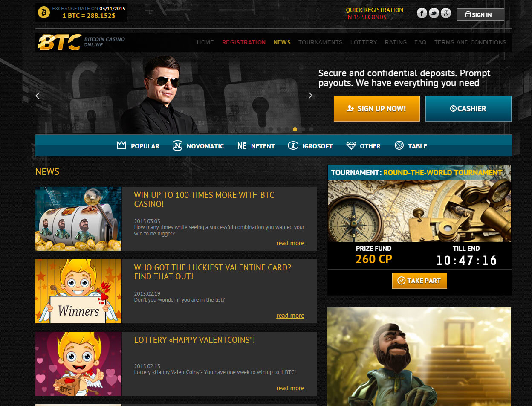Open the News menu item
532x406 pixels.
(282, 42)
